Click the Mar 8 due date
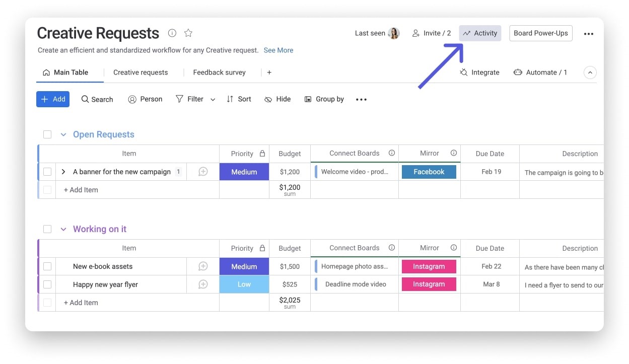The height and width of the screenshot is (364, 629). pyautogui.click(x=491, y=284)
